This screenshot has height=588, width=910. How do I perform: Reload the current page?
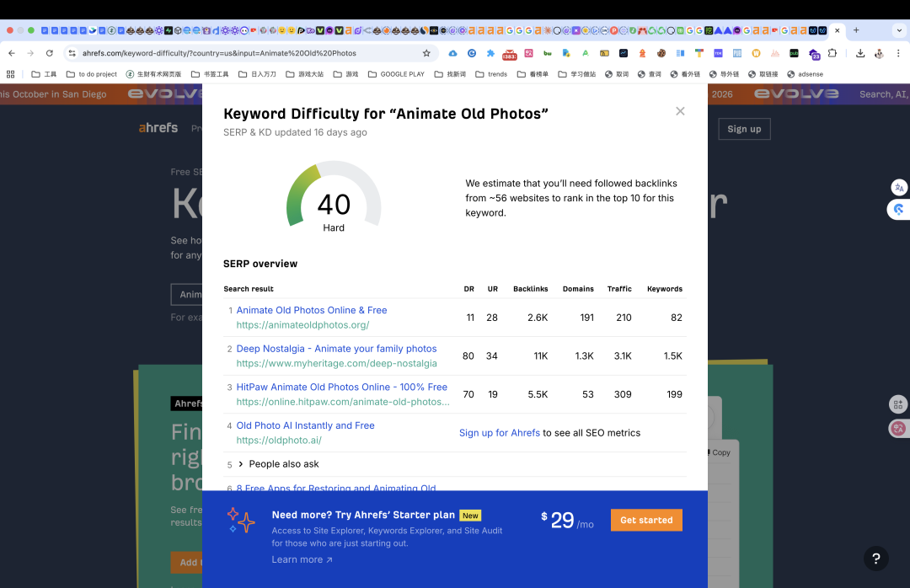coord(50,53)
